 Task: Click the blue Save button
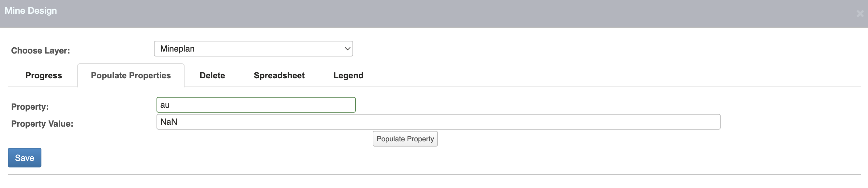pyautogui.click(x=24, y=158)
